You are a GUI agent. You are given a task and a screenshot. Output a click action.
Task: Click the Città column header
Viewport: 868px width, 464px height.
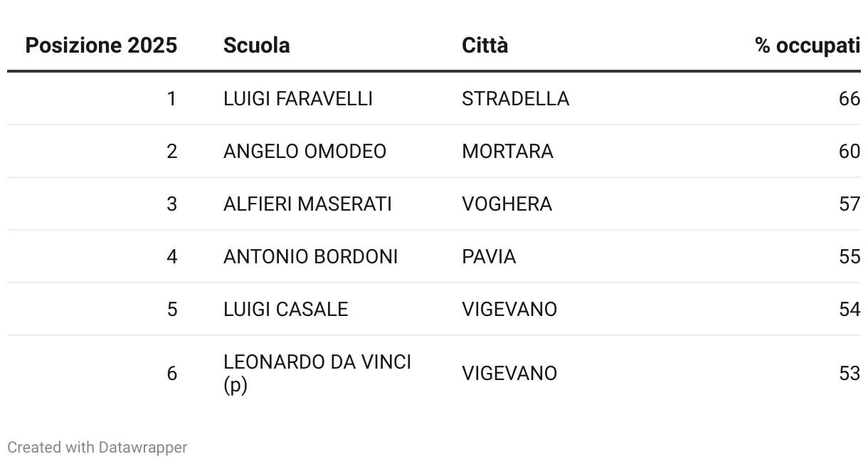(x=485, y=46)
